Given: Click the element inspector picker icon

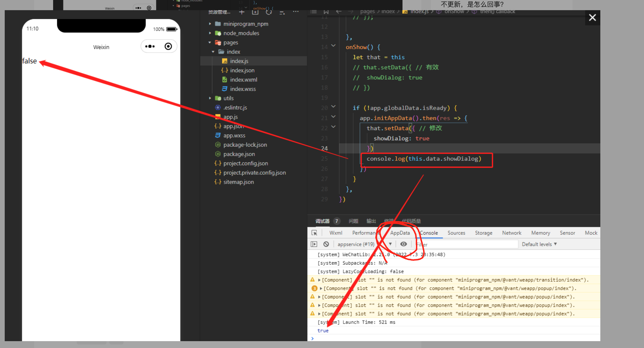Looking at the screenshot, I should tap(314, 233).
